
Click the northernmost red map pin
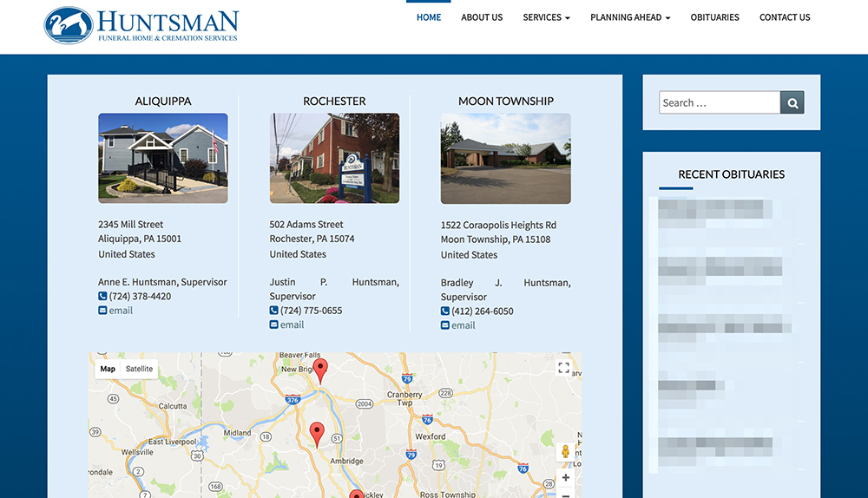[320, 370]
